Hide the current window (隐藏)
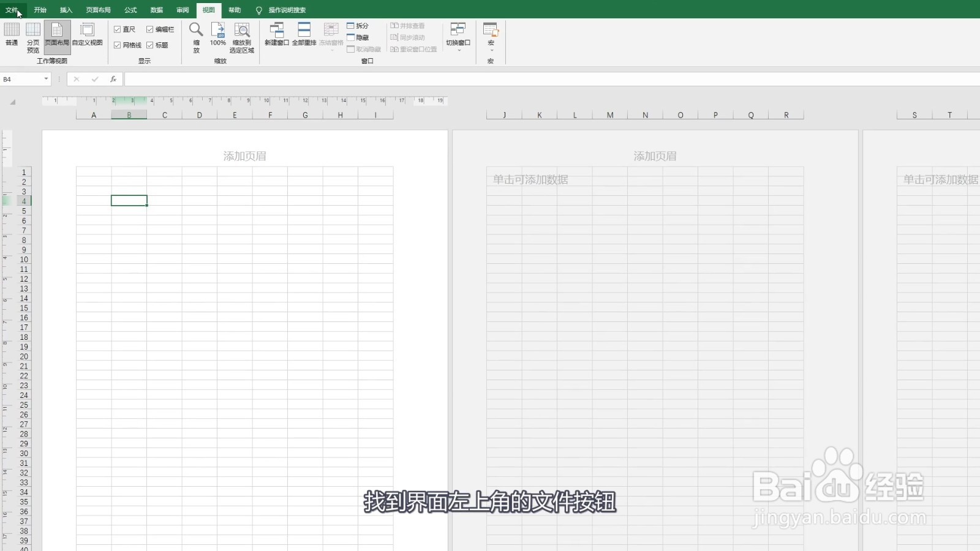This screenshot has width=980, height=551. (358, 37)
